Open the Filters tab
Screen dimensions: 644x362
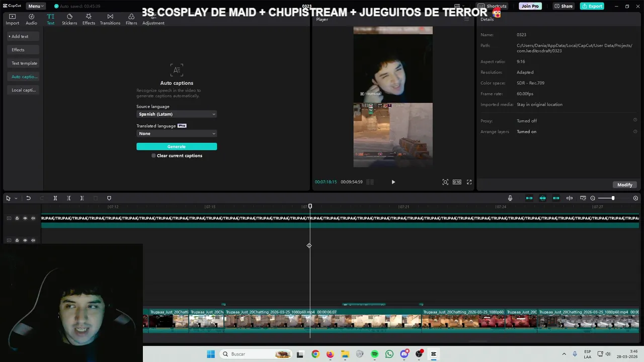[x=131, y=19]
